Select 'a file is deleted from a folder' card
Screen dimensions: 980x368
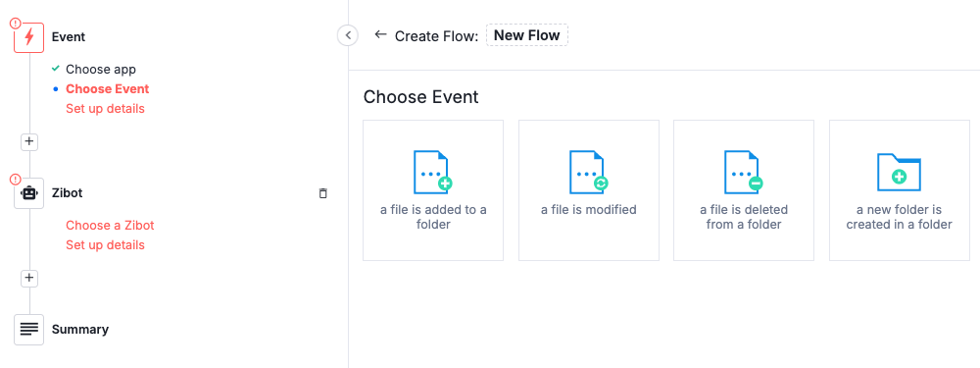coord(744,190)
